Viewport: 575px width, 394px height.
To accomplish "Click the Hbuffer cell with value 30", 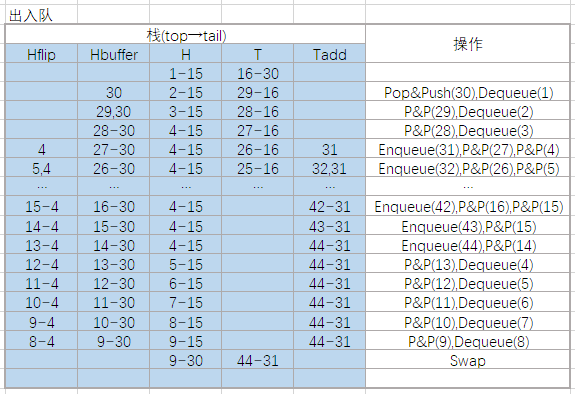I will tap(114, 92).
